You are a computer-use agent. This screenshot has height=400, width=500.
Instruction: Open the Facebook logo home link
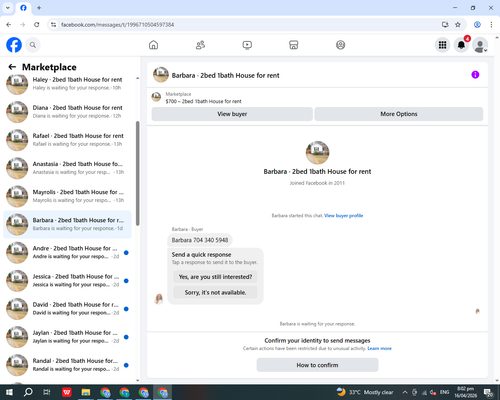point(14,45)
